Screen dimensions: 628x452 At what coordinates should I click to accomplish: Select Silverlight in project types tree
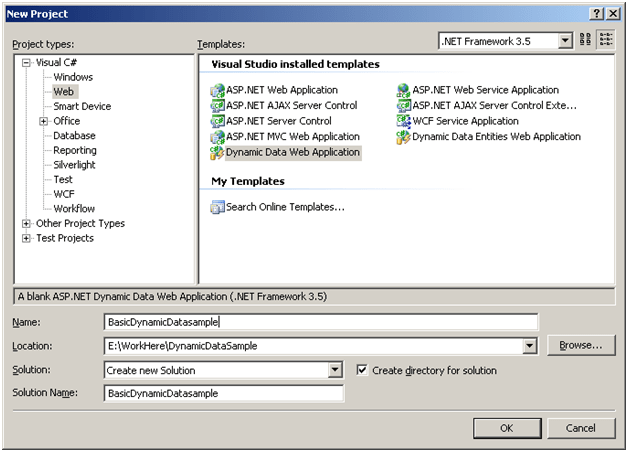(x=76, y=165)
